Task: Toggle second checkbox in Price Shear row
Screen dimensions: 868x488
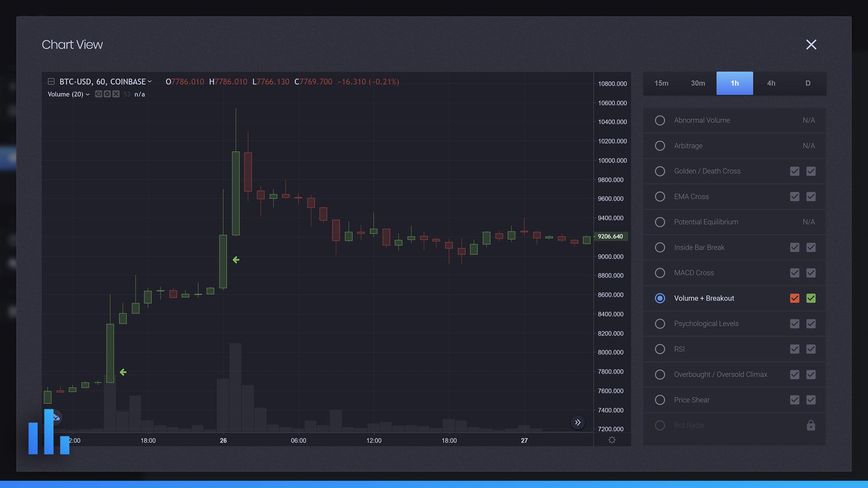Action: (x=811, y=400)
